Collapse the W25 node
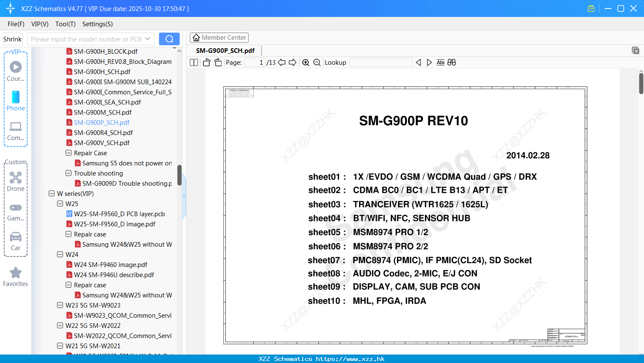Screen dimensions: 644x363 tap(60, 203)
